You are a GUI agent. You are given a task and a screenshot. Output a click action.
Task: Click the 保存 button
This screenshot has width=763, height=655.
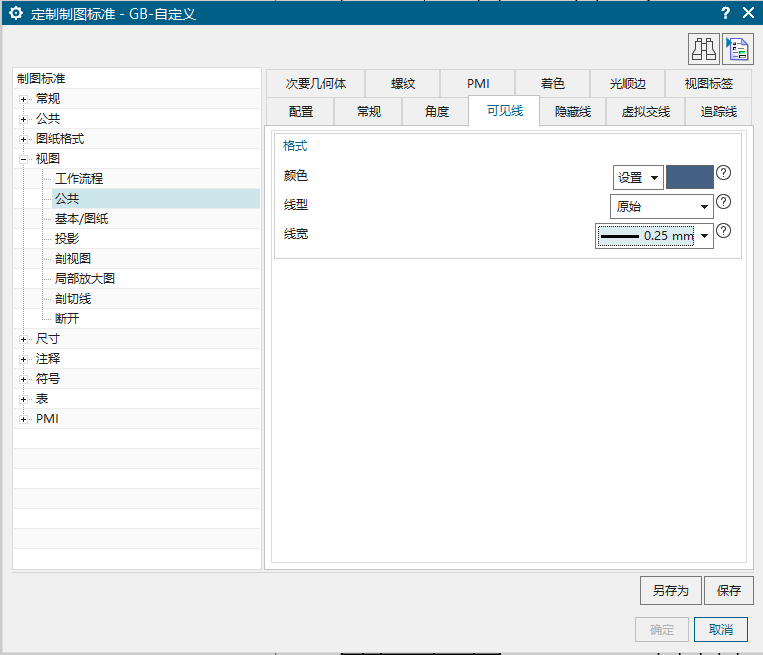pyautogui.click(x=728, y=590)
